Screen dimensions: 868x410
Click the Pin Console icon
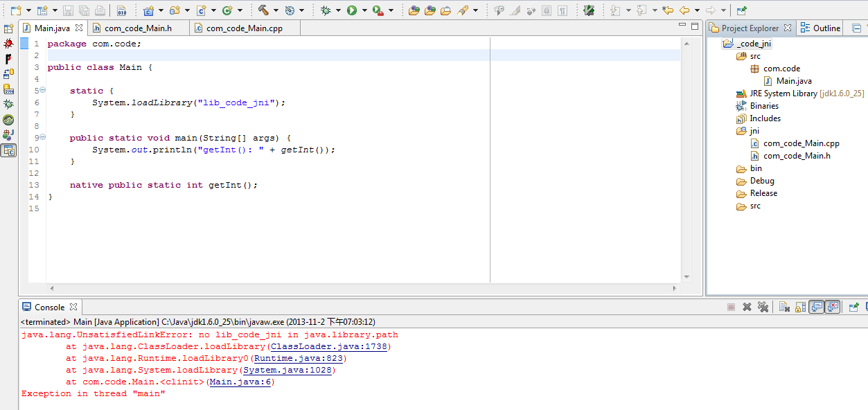[x=853, y=307]
